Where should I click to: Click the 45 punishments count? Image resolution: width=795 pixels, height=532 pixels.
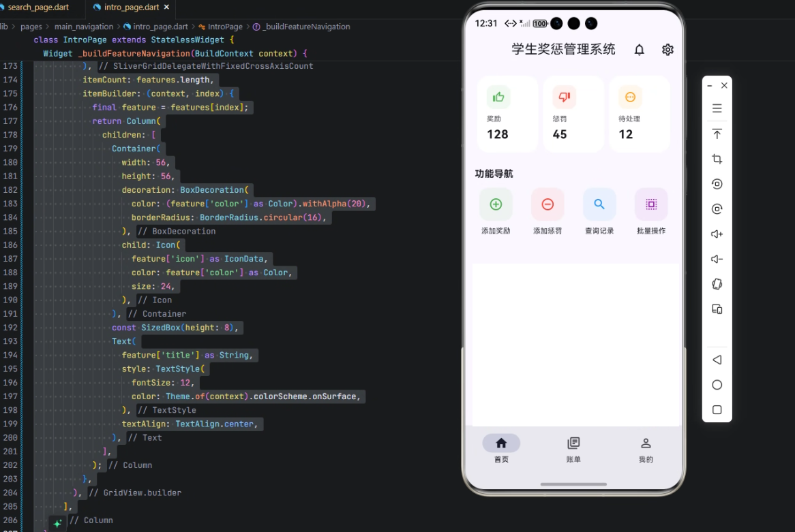click(x=560, y=134)
